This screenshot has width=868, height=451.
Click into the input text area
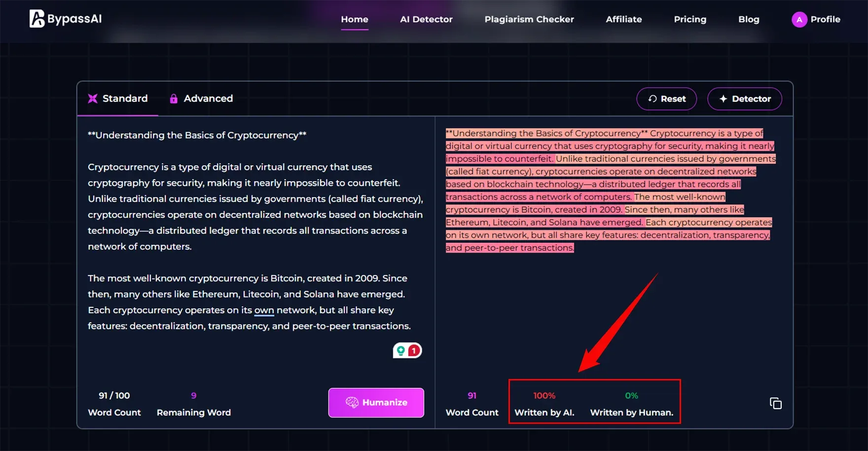pyautogui.click(x=256, y=230)
